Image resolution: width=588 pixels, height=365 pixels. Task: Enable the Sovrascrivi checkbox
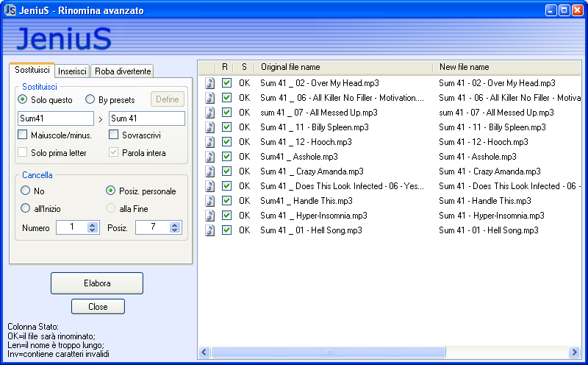(114, 135)
